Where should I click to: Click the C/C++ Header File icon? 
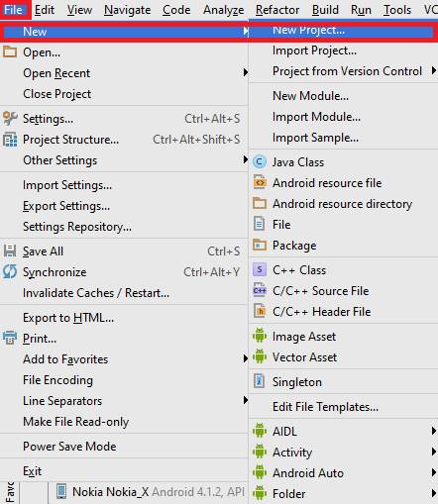(x=260, y=311)
